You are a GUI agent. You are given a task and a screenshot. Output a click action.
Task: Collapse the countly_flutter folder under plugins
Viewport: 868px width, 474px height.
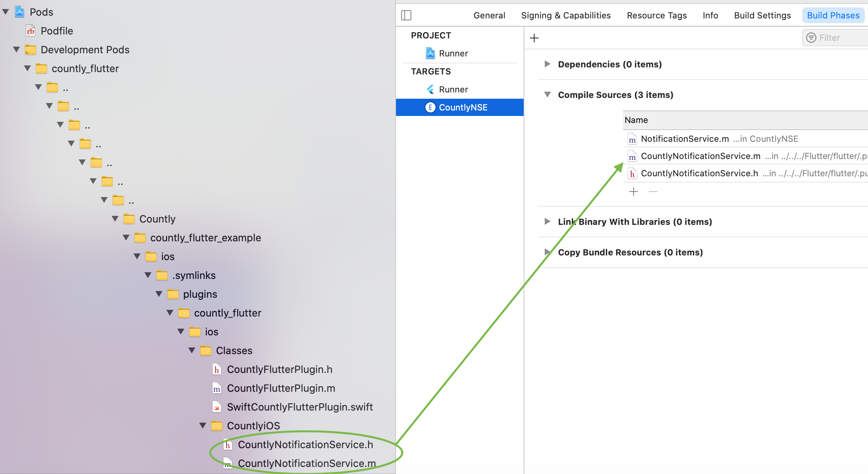point(170,313)
